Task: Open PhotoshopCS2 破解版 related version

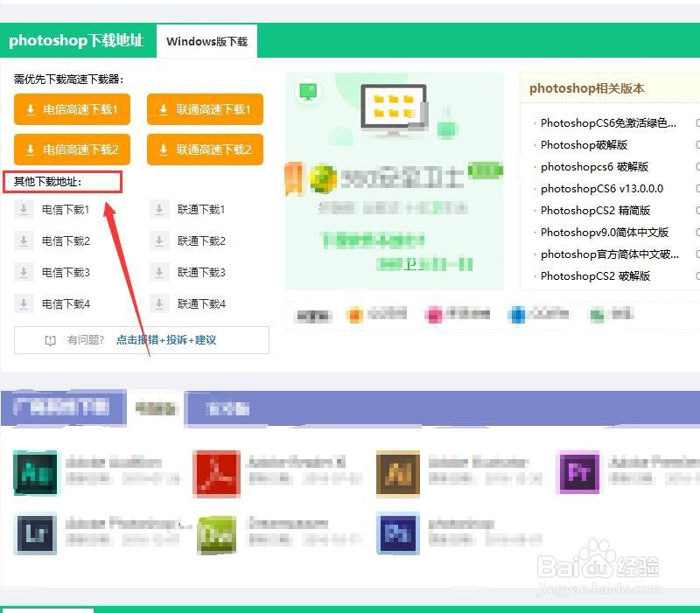Action: [595, 275]
